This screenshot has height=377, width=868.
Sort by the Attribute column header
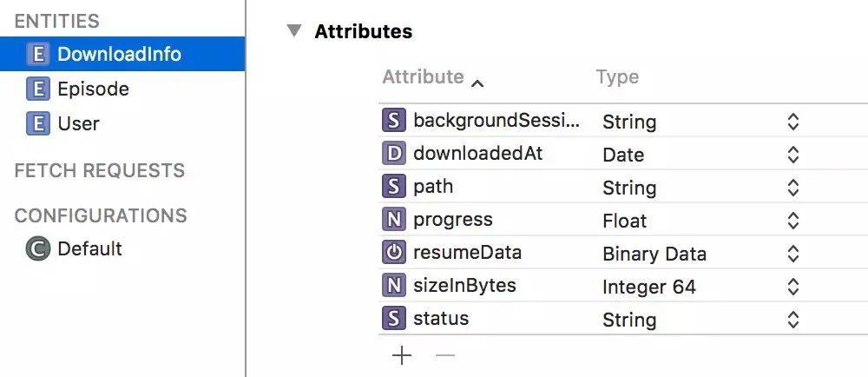tap(424, 77)
